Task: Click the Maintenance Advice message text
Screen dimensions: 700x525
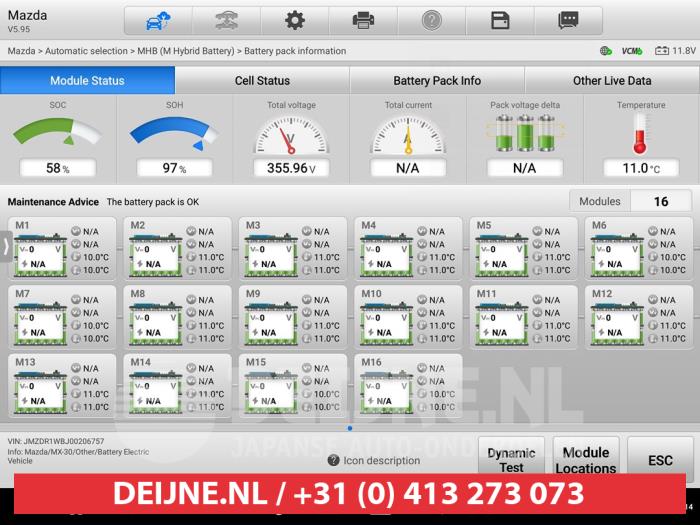Action: tap(153, 202)
